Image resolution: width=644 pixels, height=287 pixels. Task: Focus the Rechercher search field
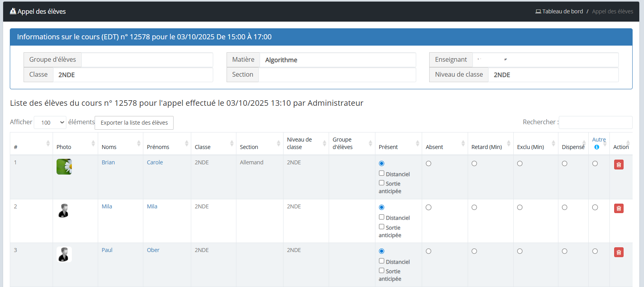pos(595,122)
